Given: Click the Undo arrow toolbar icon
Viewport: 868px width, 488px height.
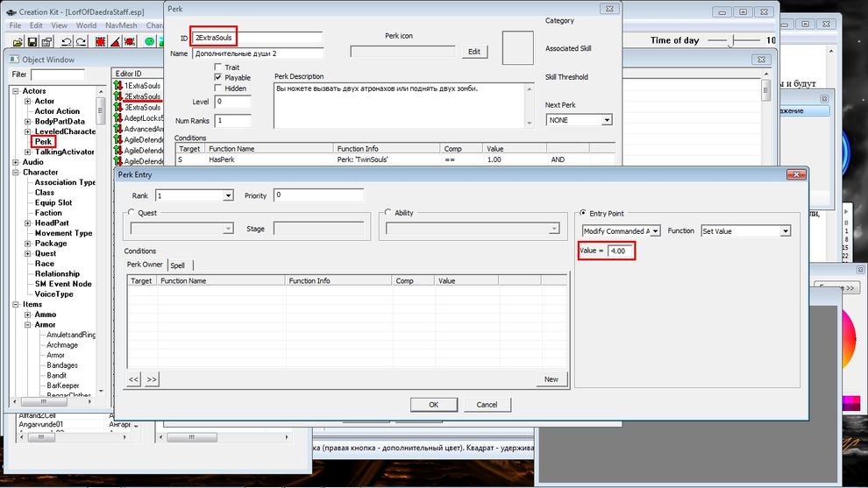Looking at the screenshot, I should pos(68,41).
